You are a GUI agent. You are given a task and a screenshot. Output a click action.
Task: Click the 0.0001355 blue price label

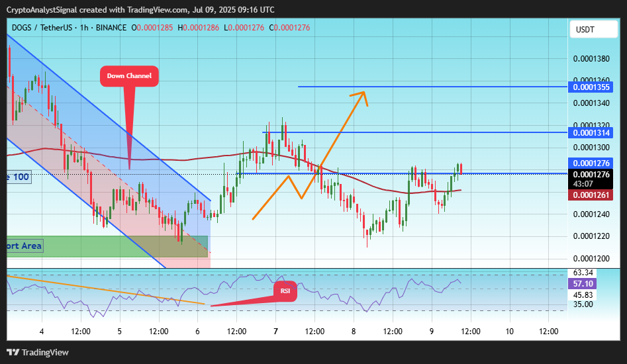click(591, 87)
